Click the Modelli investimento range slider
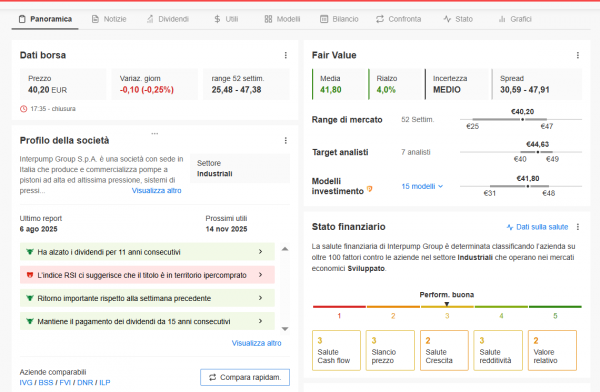Image resolution: width=600 pixels, height=392 pixels. [521, 186]
